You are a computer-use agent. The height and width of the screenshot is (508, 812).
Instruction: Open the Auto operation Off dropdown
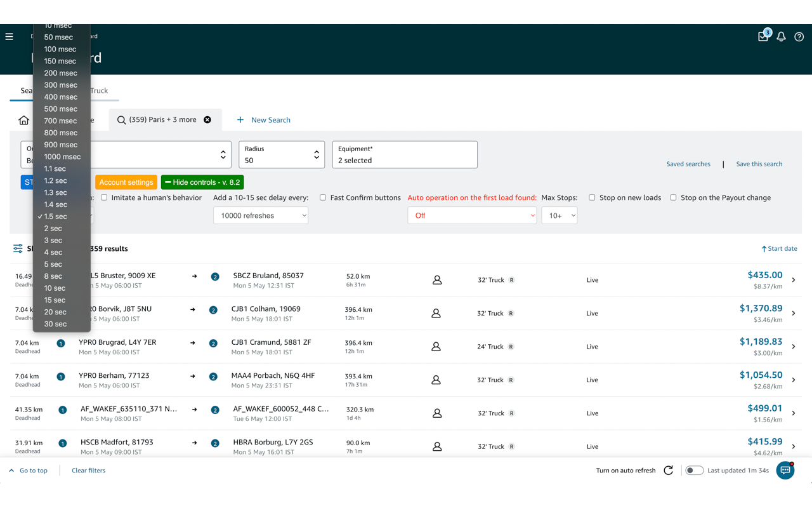472,215
